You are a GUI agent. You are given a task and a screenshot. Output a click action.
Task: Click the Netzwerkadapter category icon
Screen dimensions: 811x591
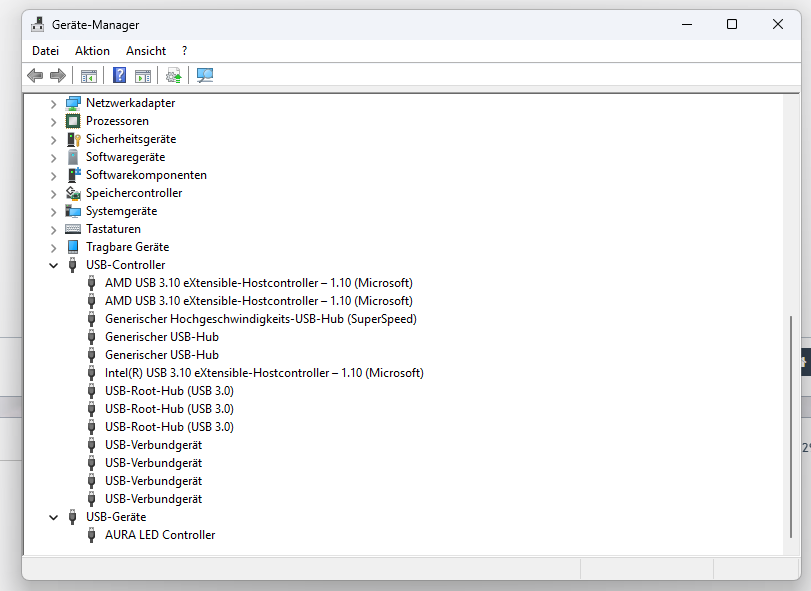tap(73, 103)
